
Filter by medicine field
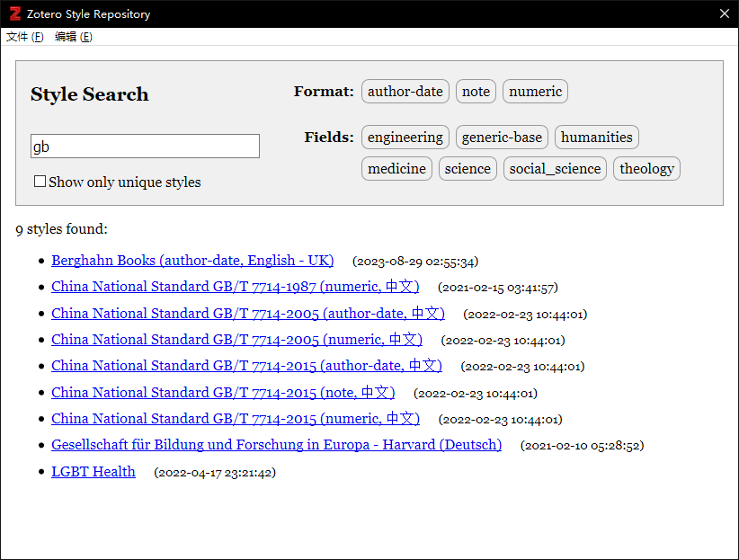coord(396,169)
